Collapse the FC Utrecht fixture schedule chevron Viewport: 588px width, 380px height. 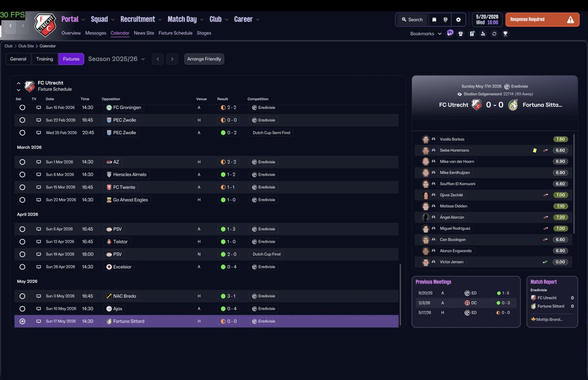pos(18,84)
